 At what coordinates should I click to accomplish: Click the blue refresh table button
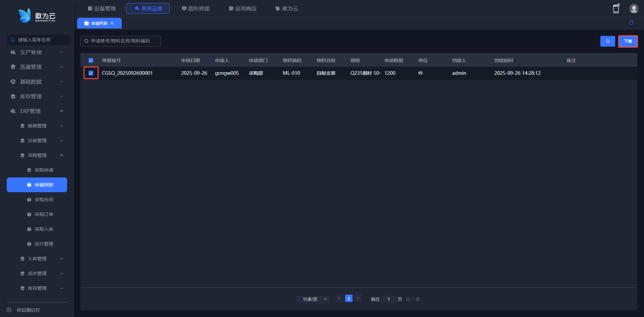click(x=607, y=41)
